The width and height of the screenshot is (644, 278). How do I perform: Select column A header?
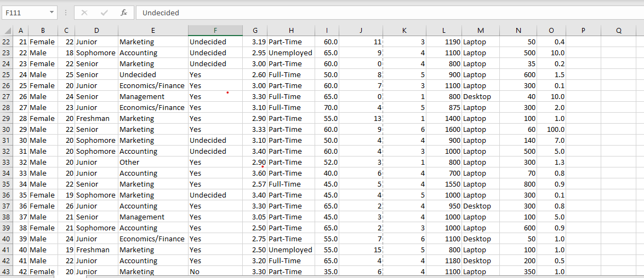pyautogui.click(x=21, y=30)
